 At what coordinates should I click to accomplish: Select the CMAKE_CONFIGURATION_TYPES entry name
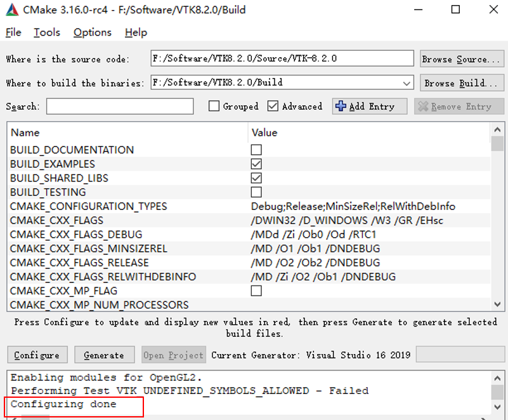tap(88, 206)
